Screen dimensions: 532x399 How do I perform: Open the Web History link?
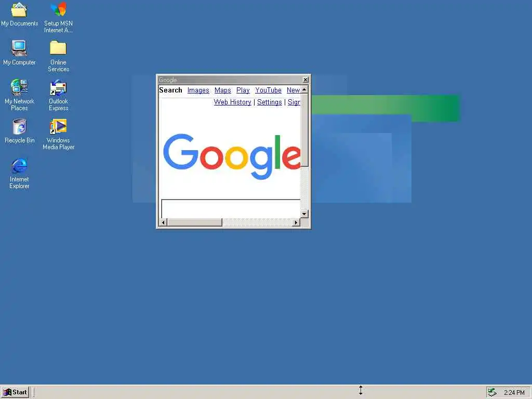(232, 102)
